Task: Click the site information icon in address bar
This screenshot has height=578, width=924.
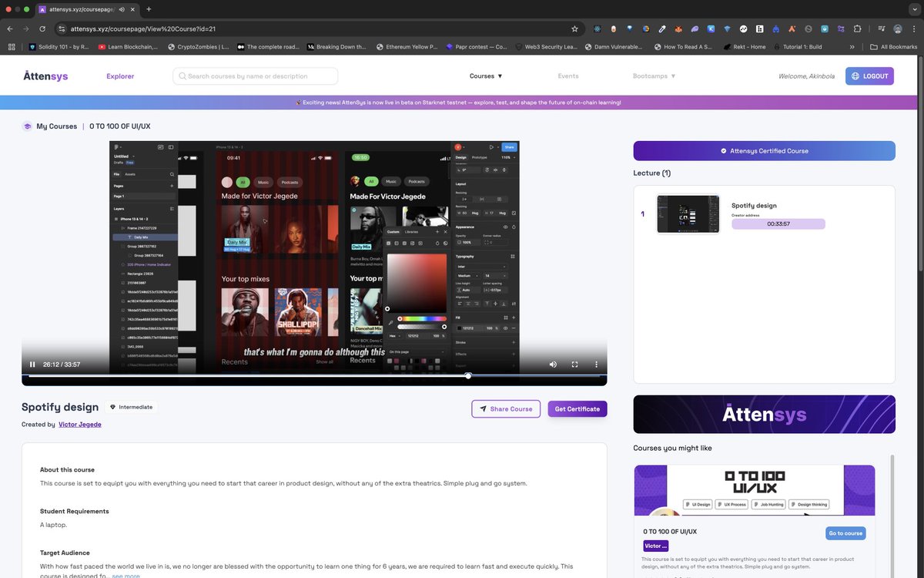Action: click(62, 29)
